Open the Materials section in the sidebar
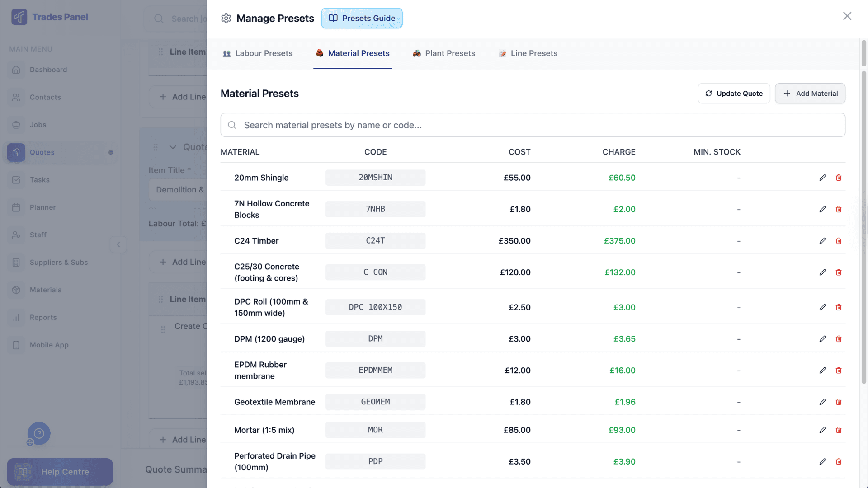868x488 pixels. coord(45,290)
